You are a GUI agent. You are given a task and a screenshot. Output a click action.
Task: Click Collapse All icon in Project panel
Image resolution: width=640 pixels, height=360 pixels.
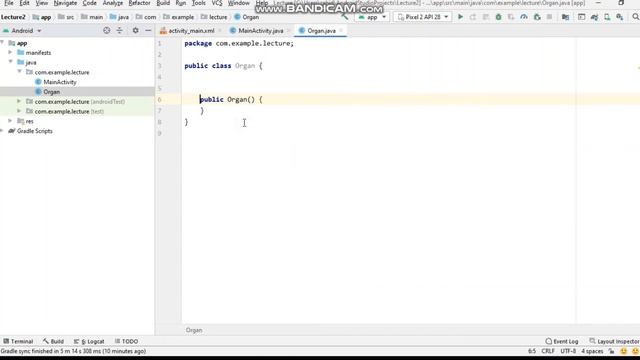(x=119, y=31)
